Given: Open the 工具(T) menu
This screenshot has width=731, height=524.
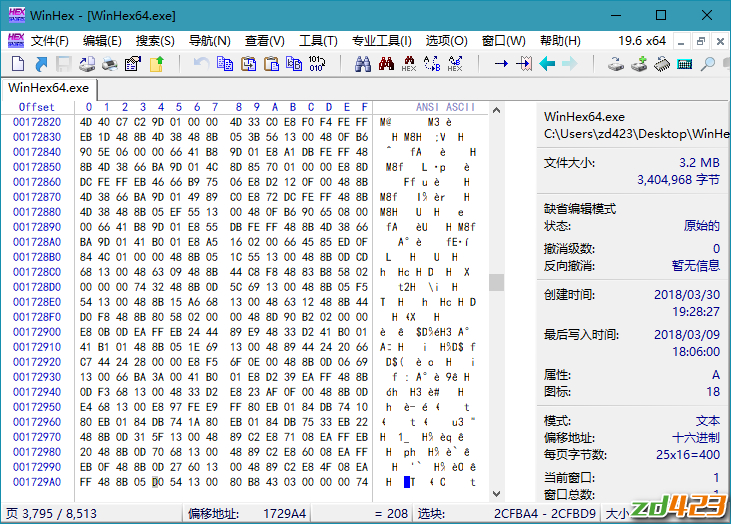Looking at the screenshot, I should tap(318, 41).
